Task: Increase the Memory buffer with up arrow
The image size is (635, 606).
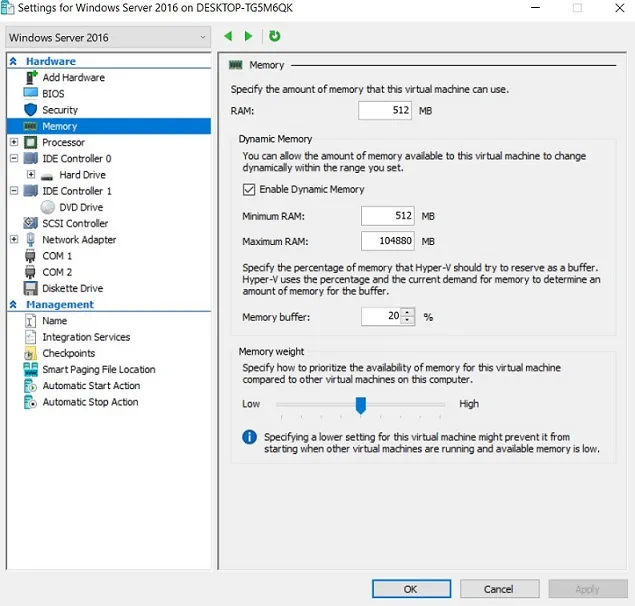Action: click(407, 312)
